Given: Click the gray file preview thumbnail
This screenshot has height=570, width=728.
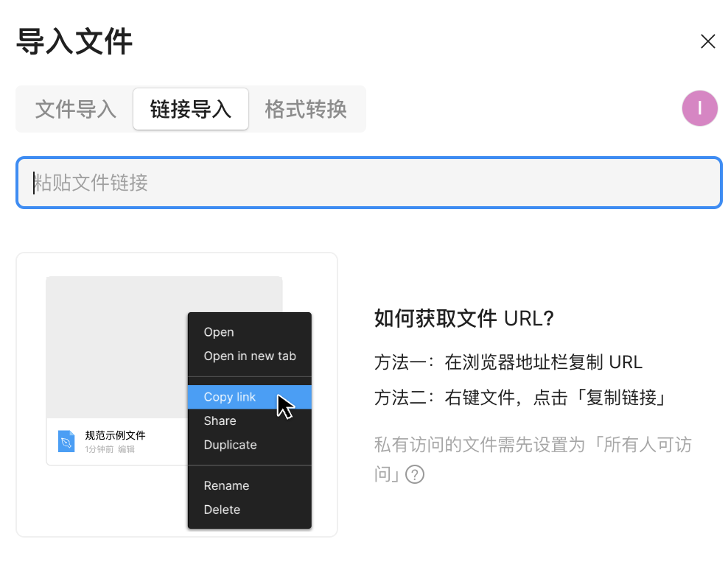Looking at the screenshot, I should pyautogui.click(x=118, y=346).
